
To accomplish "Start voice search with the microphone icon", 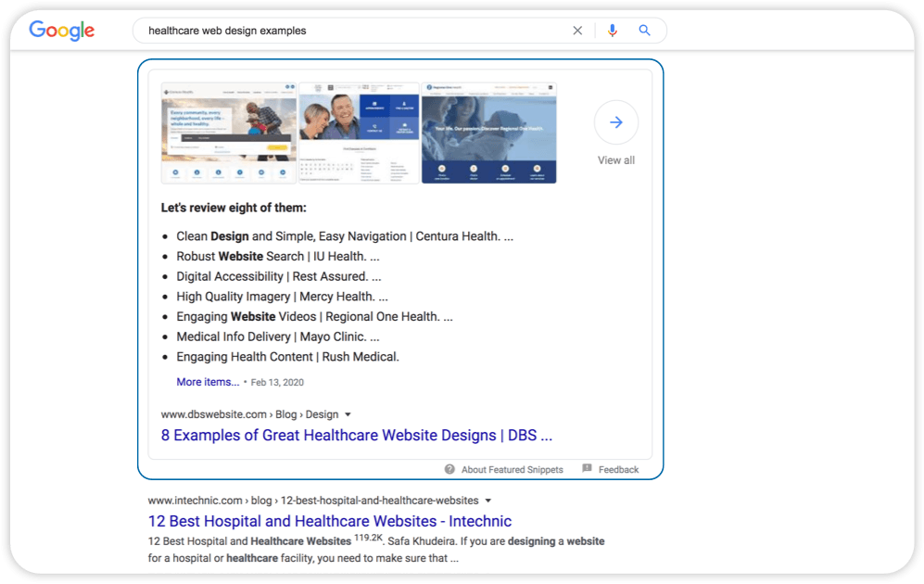I will point(613,31).
